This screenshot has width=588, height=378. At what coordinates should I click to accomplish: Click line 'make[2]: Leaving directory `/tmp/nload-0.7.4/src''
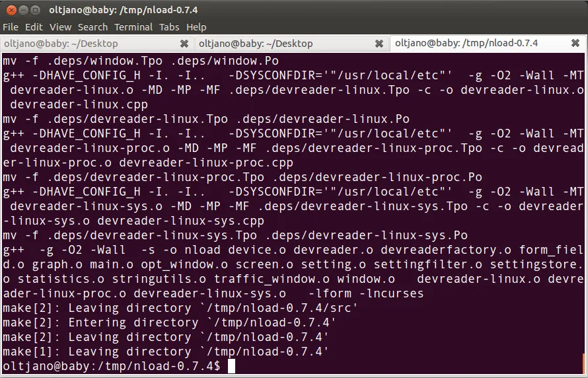(x=180, y=308)
